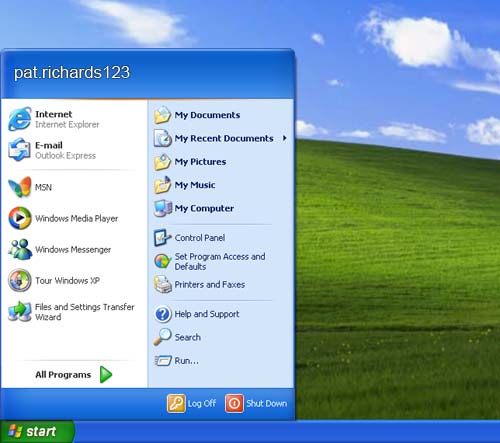Open Help and Support text entry

pyautogui.click(x=207, y=314)
